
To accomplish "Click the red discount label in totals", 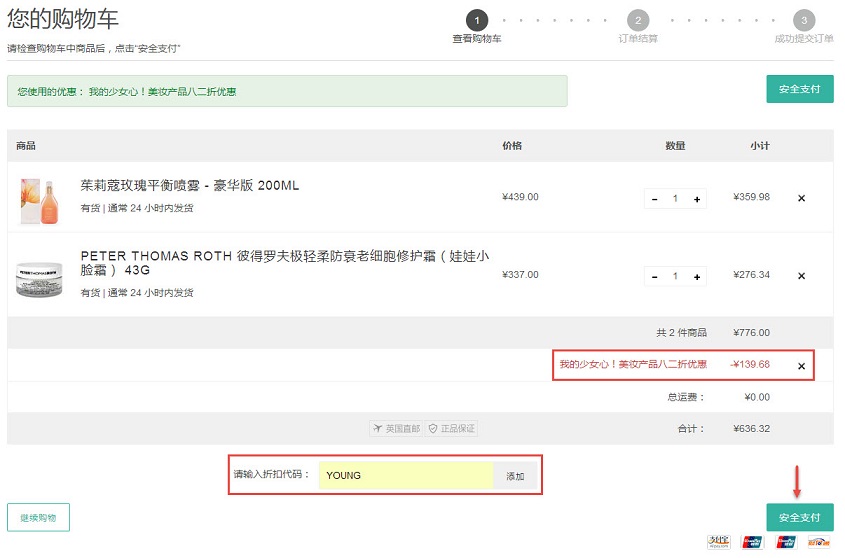I will coord(633,364).
